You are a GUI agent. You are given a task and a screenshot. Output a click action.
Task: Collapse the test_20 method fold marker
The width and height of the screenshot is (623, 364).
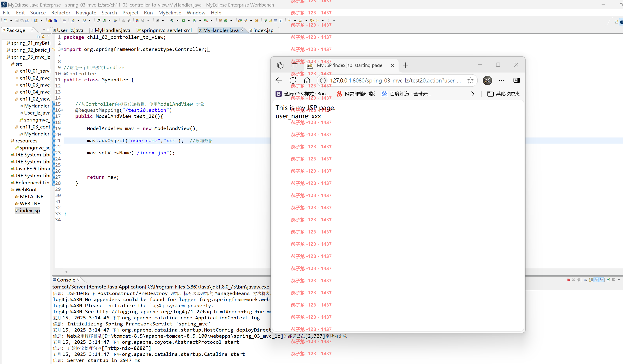[62, 110]
